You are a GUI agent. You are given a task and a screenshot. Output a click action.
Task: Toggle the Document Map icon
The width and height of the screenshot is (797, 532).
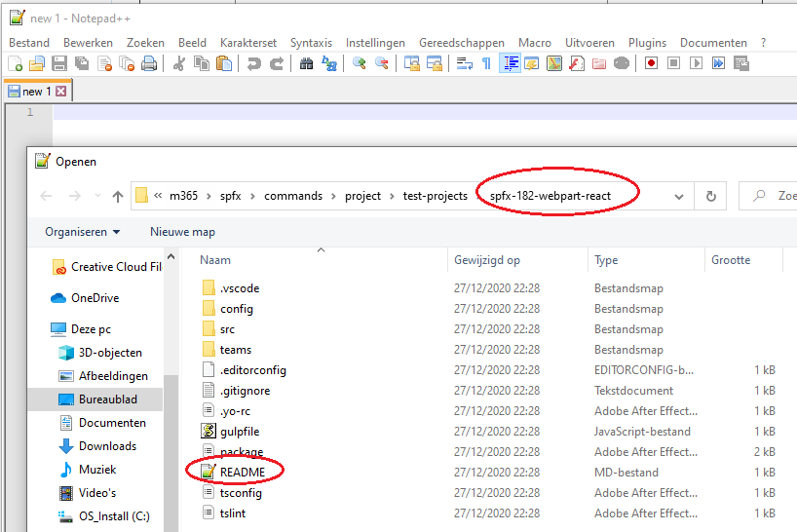[554, 63]
